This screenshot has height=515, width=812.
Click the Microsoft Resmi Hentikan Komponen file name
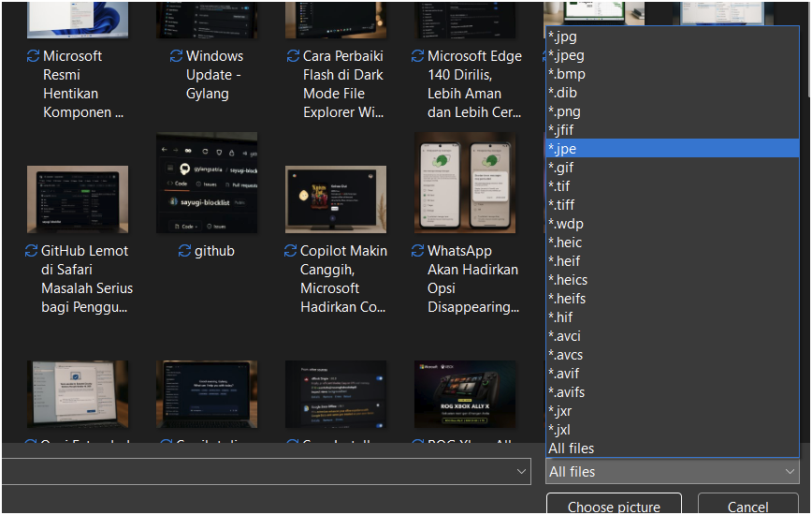tap(83, 84)
